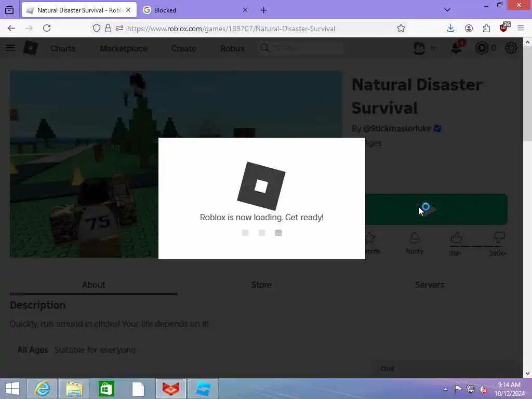This screenshot has height=399, width=532.
Task: Launch Internet Explorer from the taskbar
Action: pyautogui.click(x=43, y=389)
